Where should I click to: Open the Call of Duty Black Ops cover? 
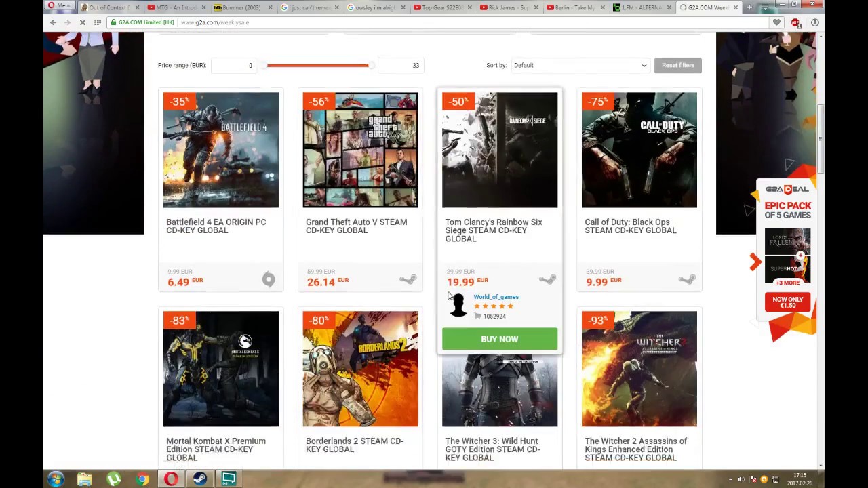639,150
